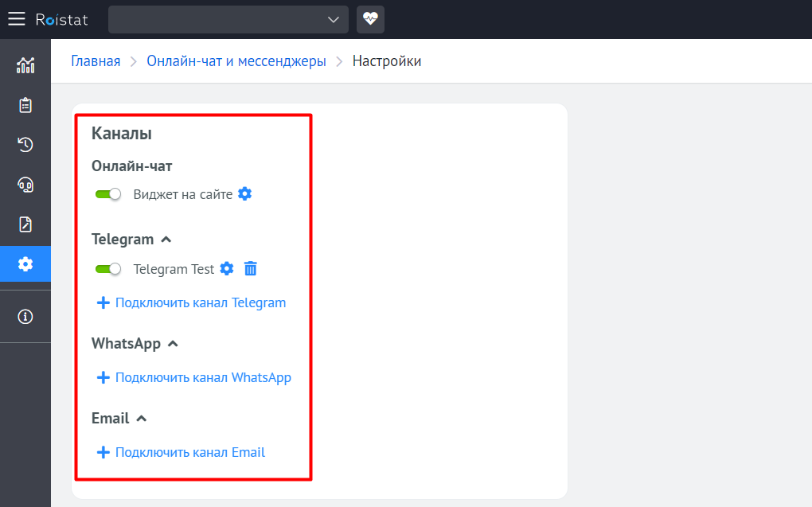
Task: Disable the site widget toggle
Action: coord(107,194)
